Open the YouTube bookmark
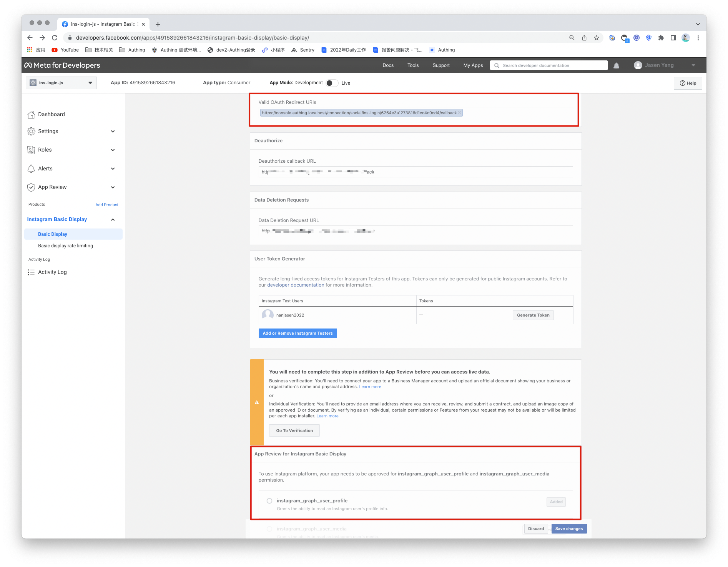Screen dimensions: 728x567 (65, 50)
